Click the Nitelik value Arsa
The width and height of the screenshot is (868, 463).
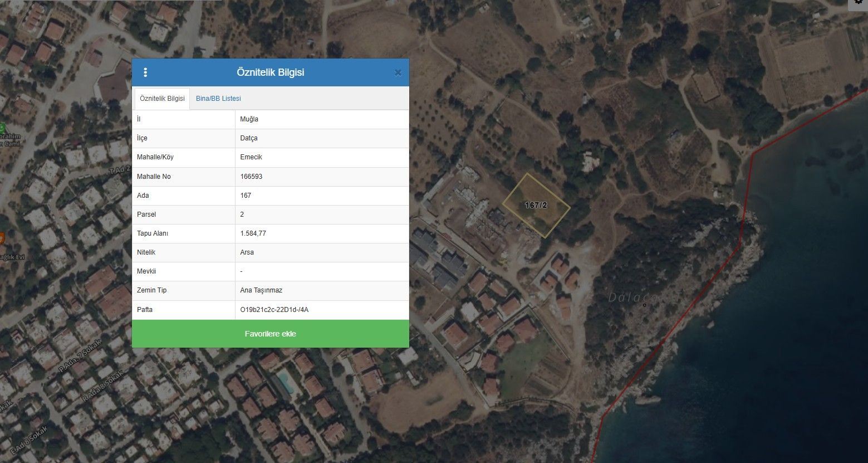(x=247, y=252)
